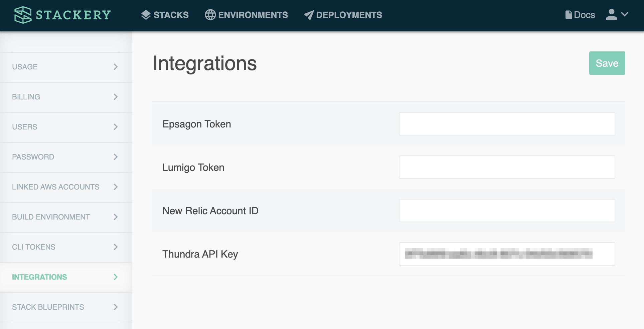Open the ENVIRONMENTS nav item
644x329 pixels.
click(246, 15)
